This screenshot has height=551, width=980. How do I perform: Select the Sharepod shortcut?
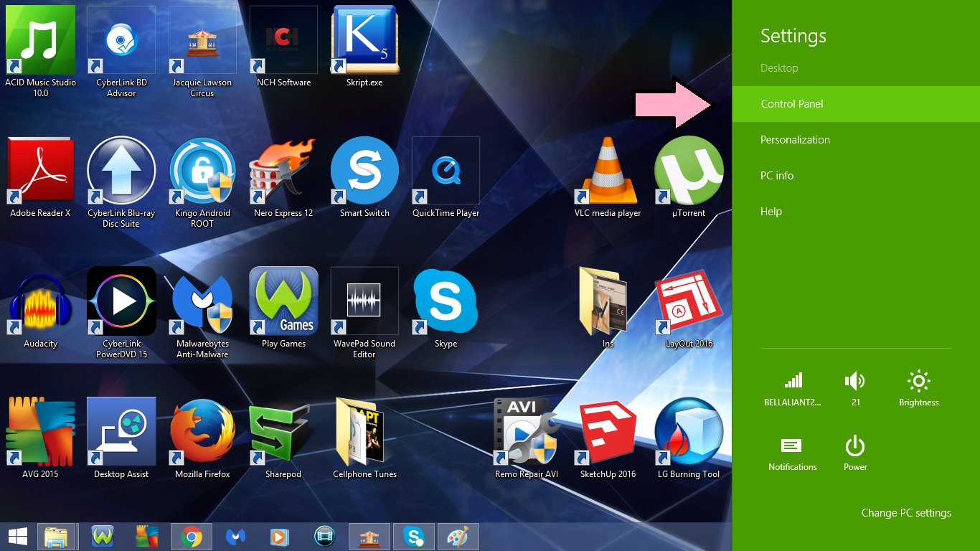283,438
